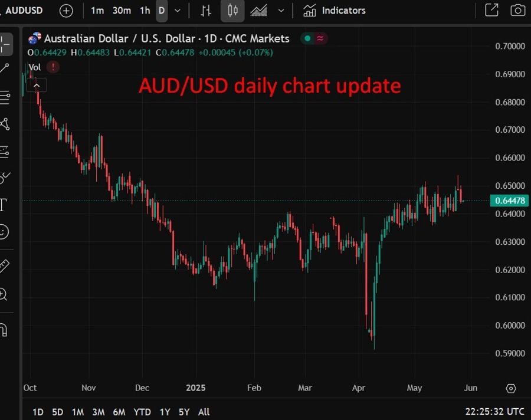The width and height of the screenshot is (531, 420).
Task: Click the 0.59000 price axis label
Action: point(510,353)
